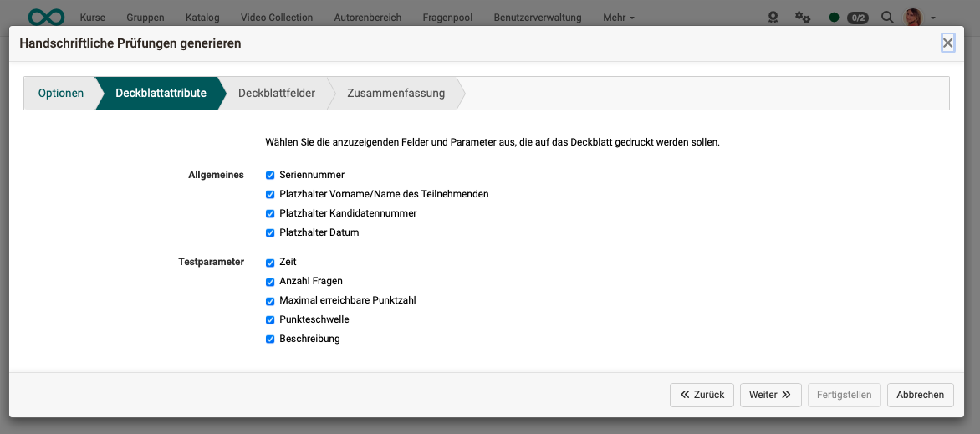980x434 pixels.
Task: Expand the user menu caret arrow
Action: coord(933,17)
